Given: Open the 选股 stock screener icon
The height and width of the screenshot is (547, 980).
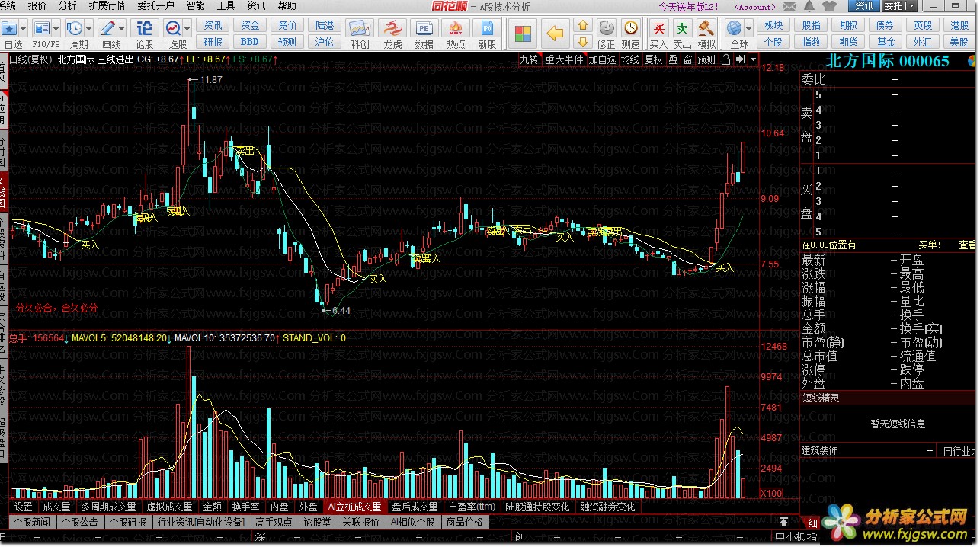Looking at the screenshot, I should [x=174, y=28].
